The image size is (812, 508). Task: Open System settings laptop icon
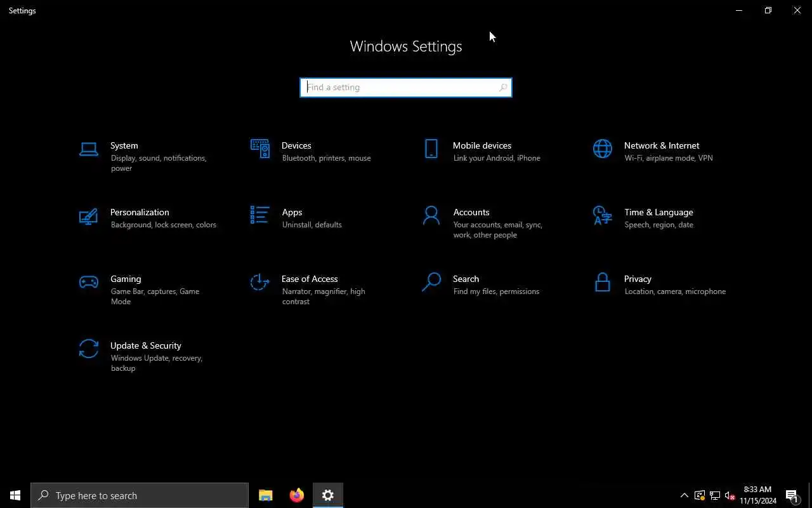coord(89,149)
